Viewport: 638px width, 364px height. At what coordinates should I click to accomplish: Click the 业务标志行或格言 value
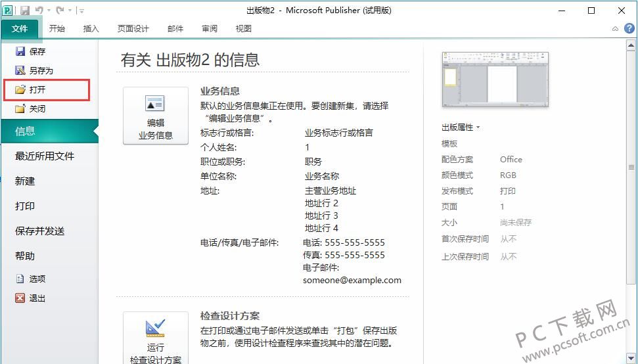tap(339, 133)
